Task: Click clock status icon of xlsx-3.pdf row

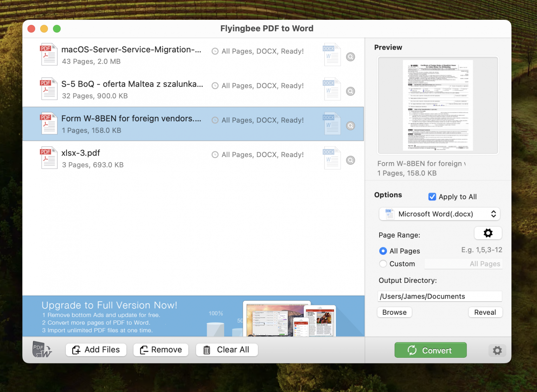Action: [215, 155]
